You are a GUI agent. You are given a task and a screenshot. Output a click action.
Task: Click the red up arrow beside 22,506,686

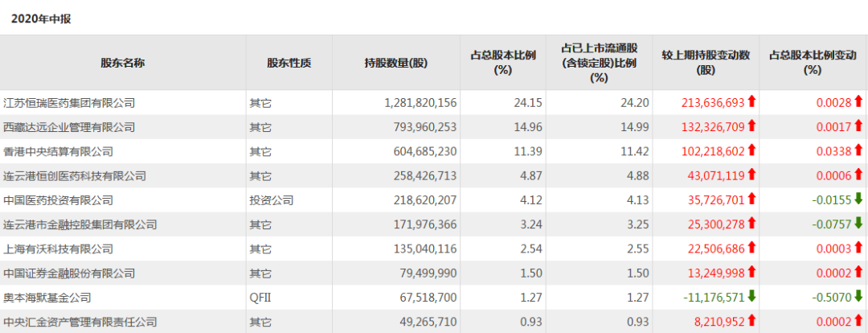point(752,249)
